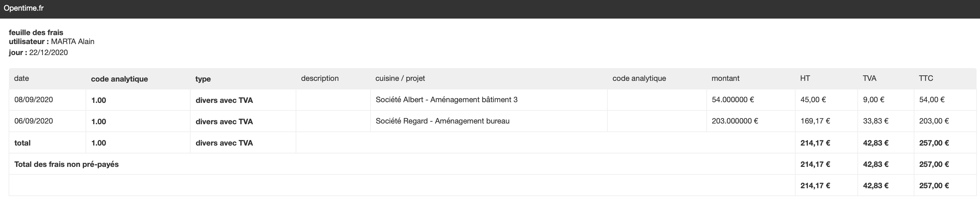Click the 'TVA' column header
Image resolution: width=980 pixels, height=203 pixels.
(x=869, y=78)
